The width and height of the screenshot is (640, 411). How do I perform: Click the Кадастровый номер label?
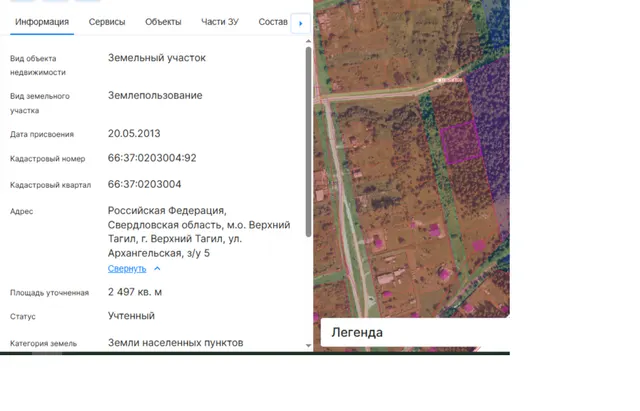[47, 159]
